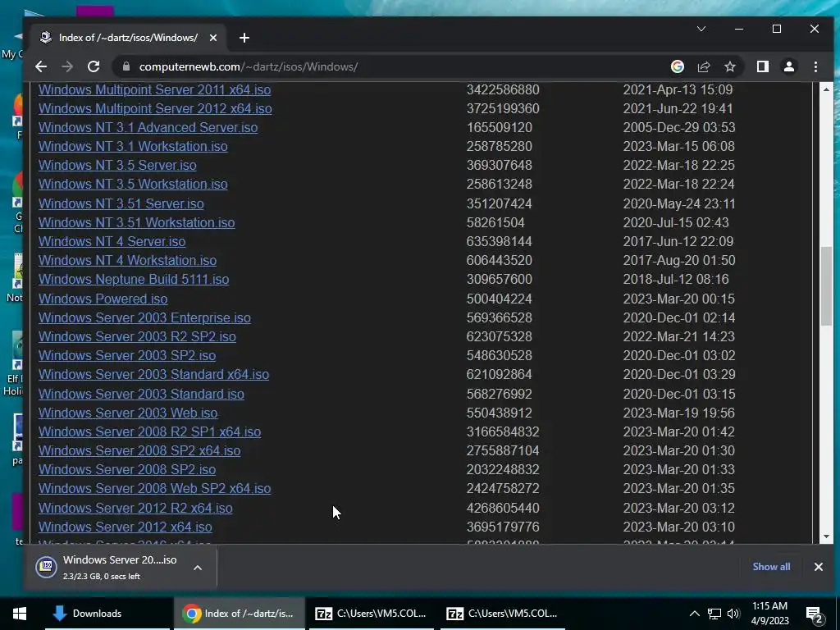840x630 pixels.
Task: Reload the page with the refresh icon
Action: tap(94, 66)
